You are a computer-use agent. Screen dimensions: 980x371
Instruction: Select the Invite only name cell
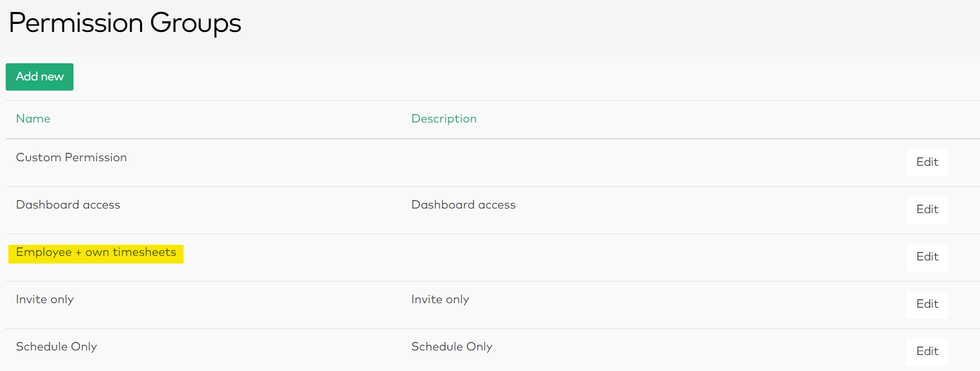coord(44,299)
